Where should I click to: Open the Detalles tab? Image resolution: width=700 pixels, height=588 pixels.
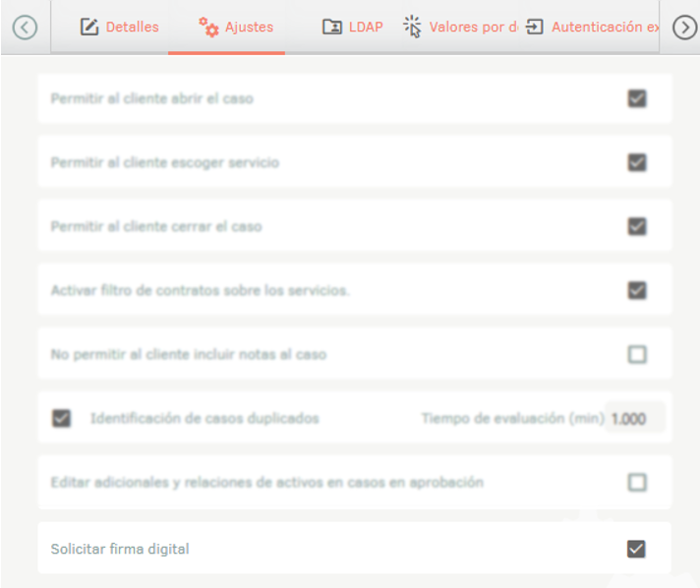point(132,28)
